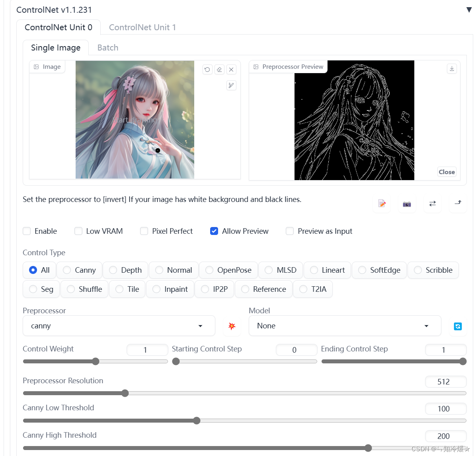Select SoftEdge control type
476x456 pixels.
(x=379, y=270)
